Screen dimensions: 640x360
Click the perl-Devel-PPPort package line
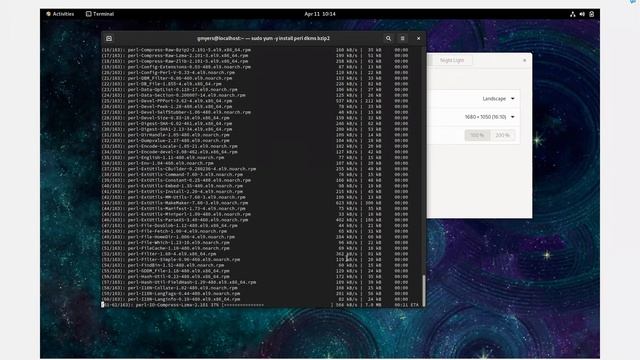coord(255,101)
